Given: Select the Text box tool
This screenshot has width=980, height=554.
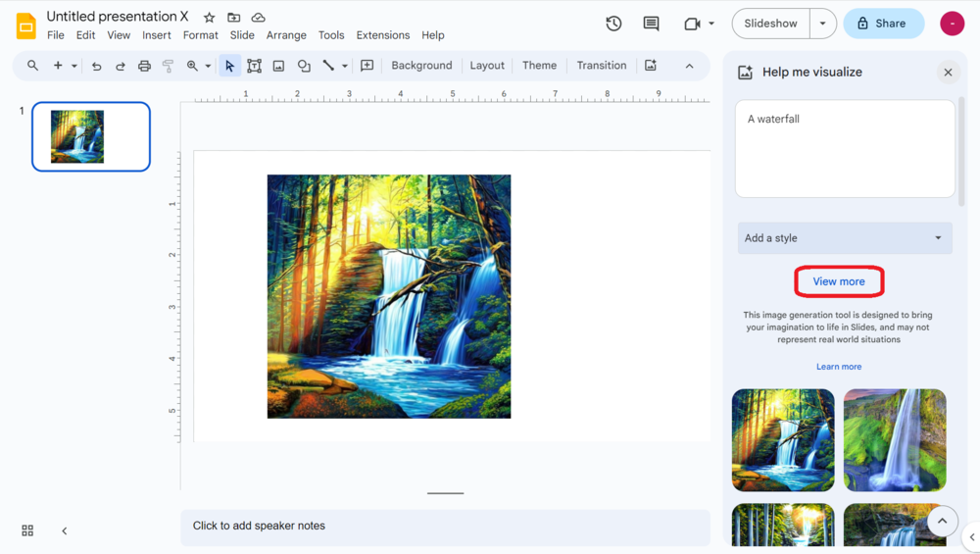Looking at the screenshot, I should pyautogui.click(x=254, y=66).
